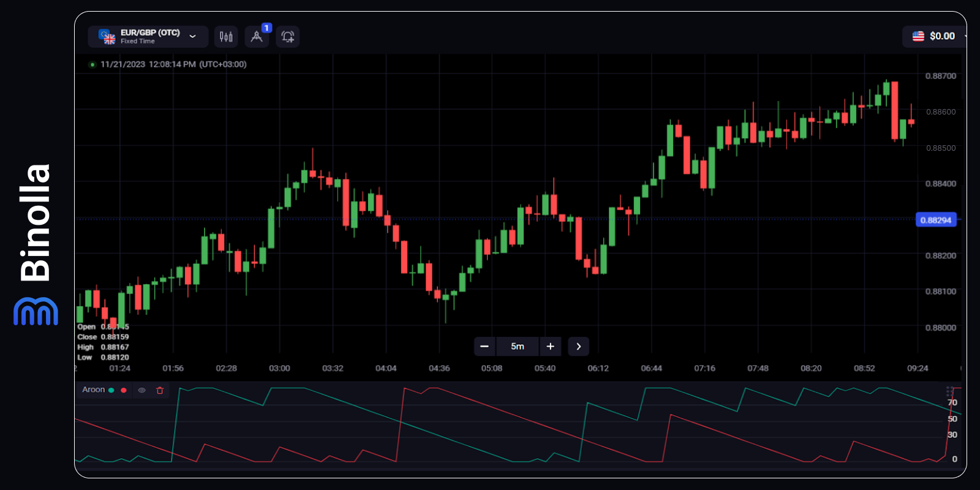The width and height of the screenshot is (980, 490).
Task: Click the Aroon scale value 30
Action: point(952,435)
